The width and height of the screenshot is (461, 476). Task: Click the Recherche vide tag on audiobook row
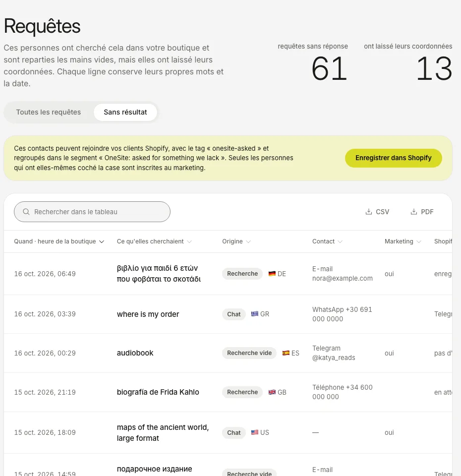(x=249, y=353)
